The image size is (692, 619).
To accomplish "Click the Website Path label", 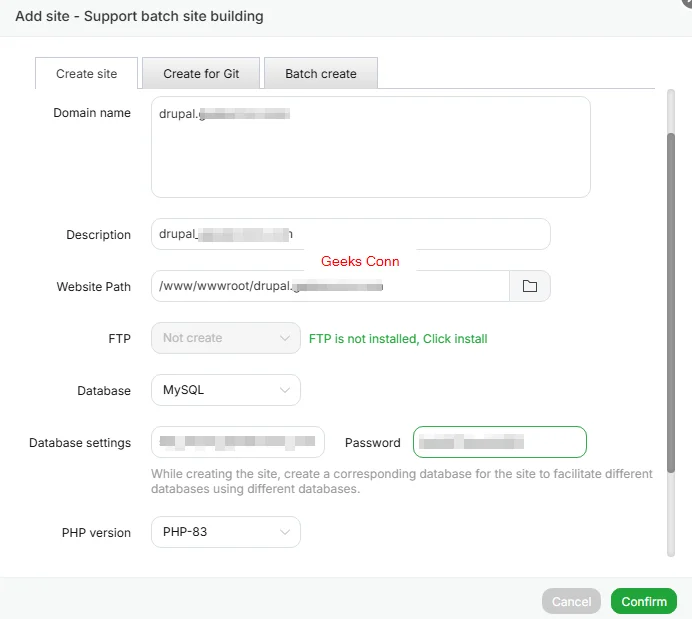I will point(94,287).
